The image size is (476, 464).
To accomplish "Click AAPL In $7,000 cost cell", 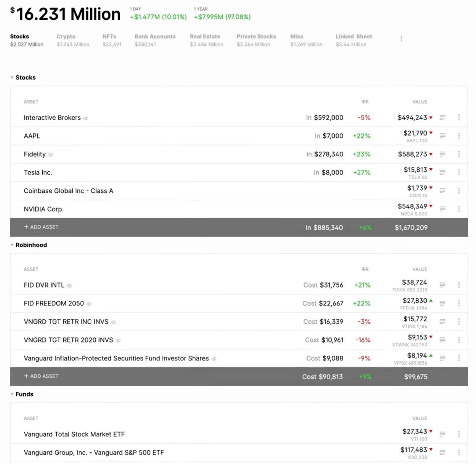I will [329, 136].
